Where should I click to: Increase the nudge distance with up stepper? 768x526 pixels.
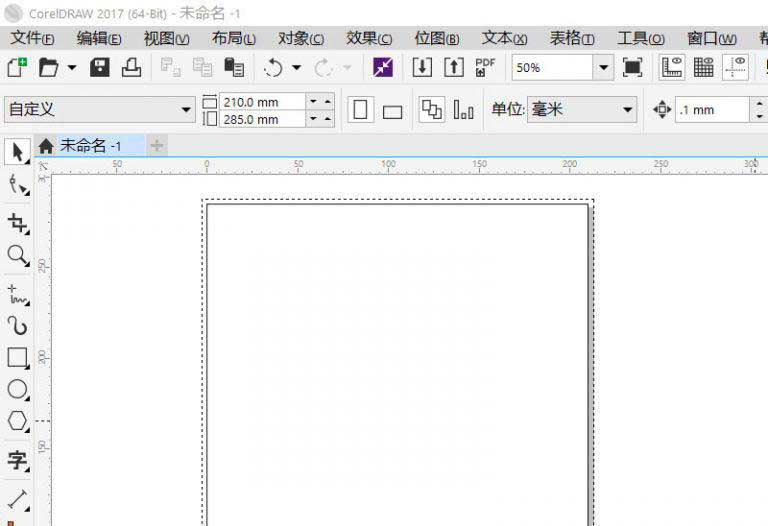(x=759, y=103)
